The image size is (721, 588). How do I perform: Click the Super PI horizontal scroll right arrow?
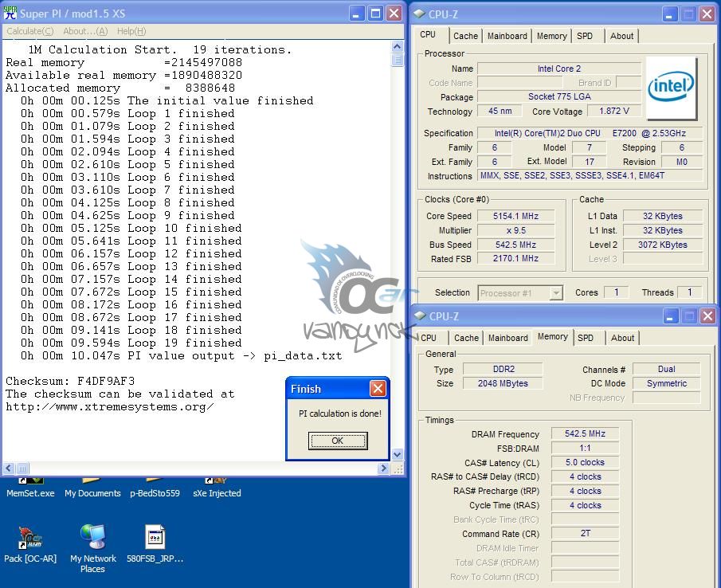click(x=383, y=468)
